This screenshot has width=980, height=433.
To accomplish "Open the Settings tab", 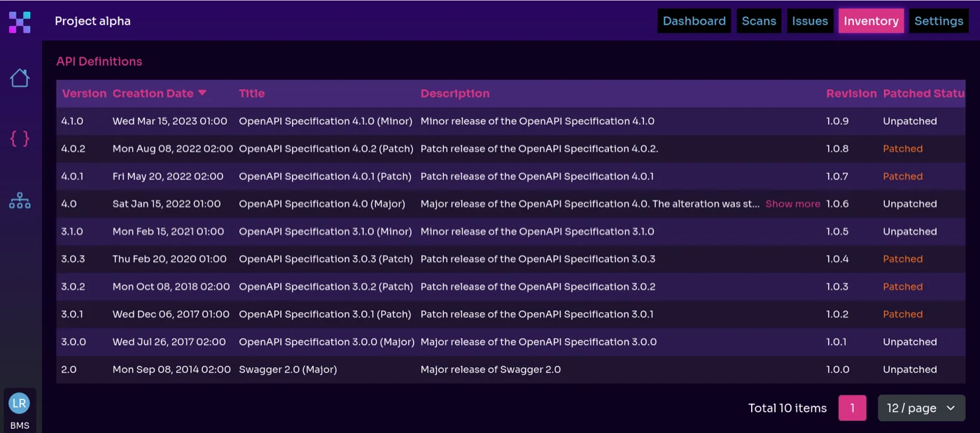I will tap(939, 20).
